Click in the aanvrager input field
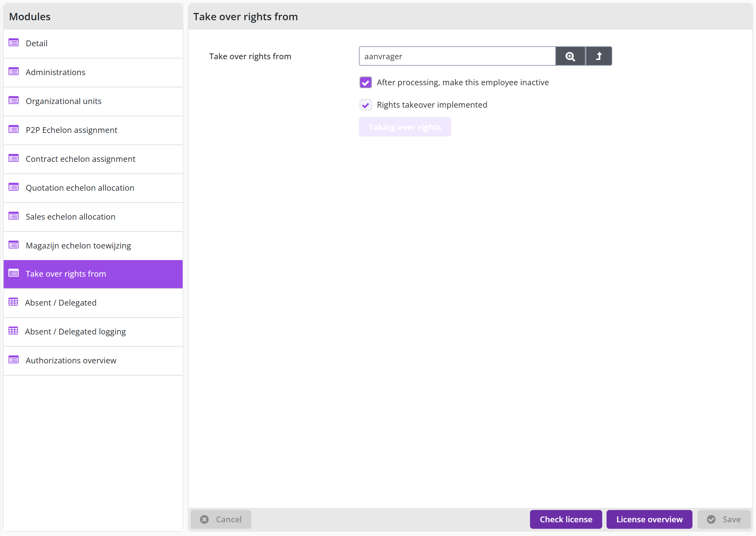The image size is (756, 536). pos(457,56)
